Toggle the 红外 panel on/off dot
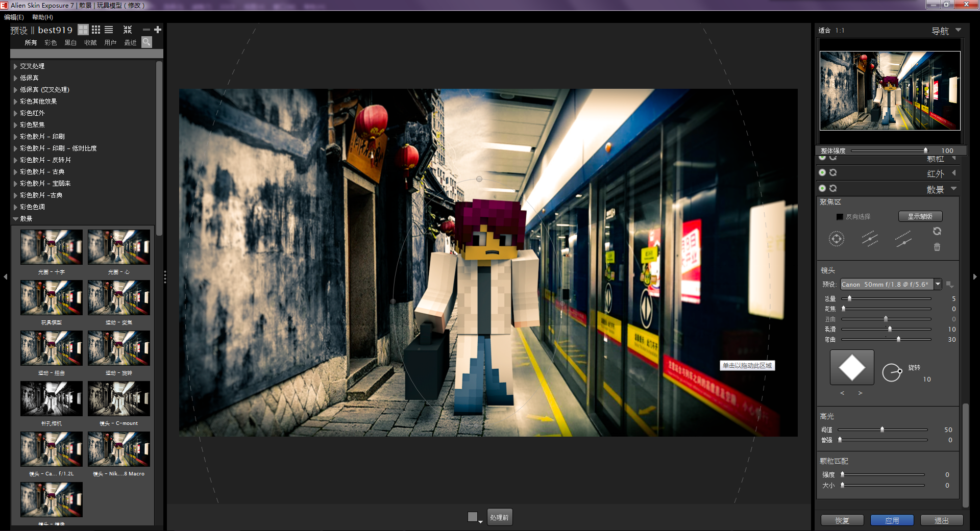The height and width of the screenshot is (531, 980). pos(822,173)
